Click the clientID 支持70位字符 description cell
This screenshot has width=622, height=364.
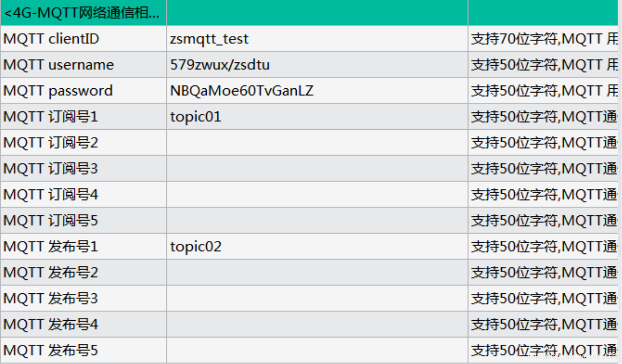(x=543, y=39)
